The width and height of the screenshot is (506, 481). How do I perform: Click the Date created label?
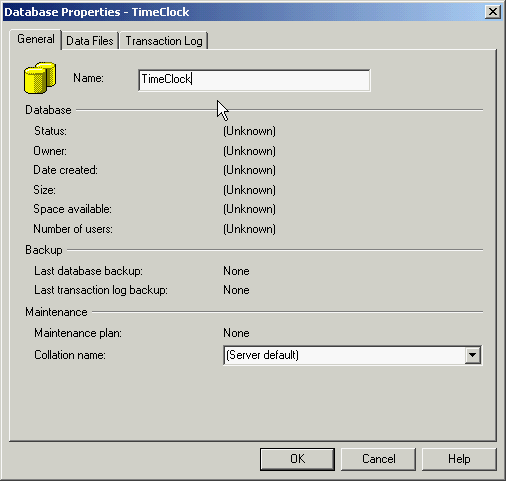pos(65,170)
